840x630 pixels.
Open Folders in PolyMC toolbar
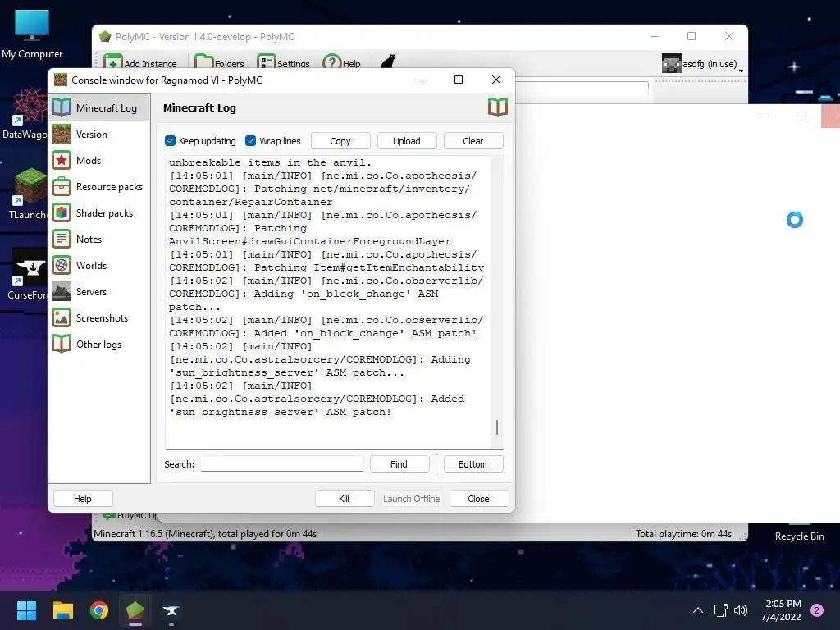[x=219, y=63]
